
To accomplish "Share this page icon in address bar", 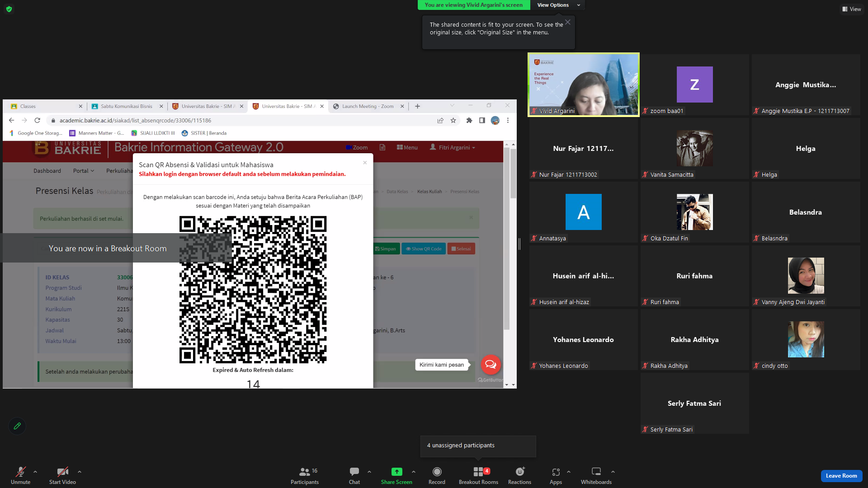I will click(x=440, y=120).
